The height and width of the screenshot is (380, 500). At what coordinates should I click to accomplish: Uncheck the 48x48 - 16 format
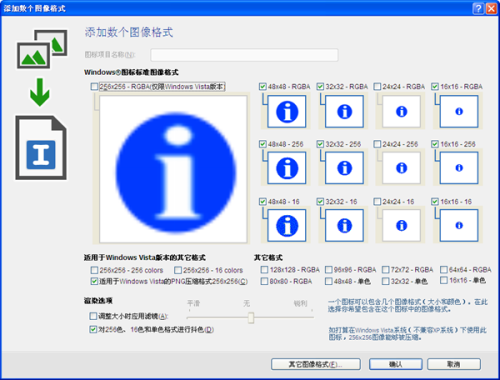tap(263, 202)
